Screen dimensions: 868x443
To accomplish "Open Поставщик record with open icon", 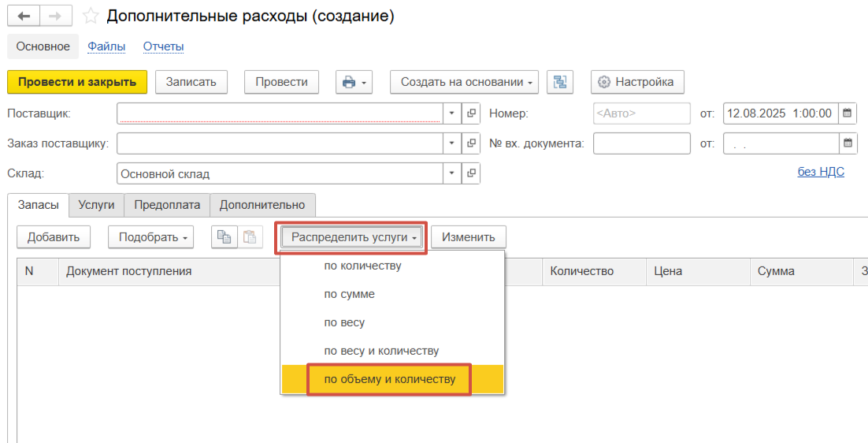I will pos(472,113).
